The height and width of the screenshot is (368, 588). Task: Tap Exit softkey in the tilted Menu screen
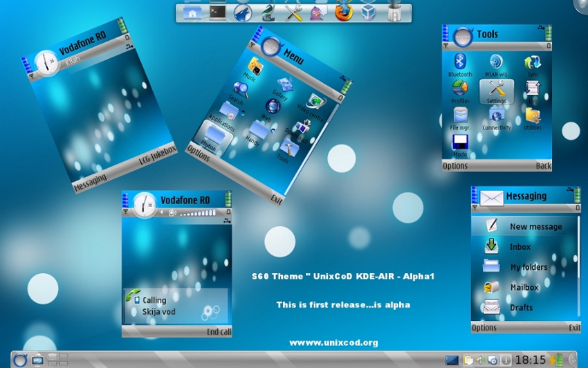pyautogui.click(x=277, y=199)
